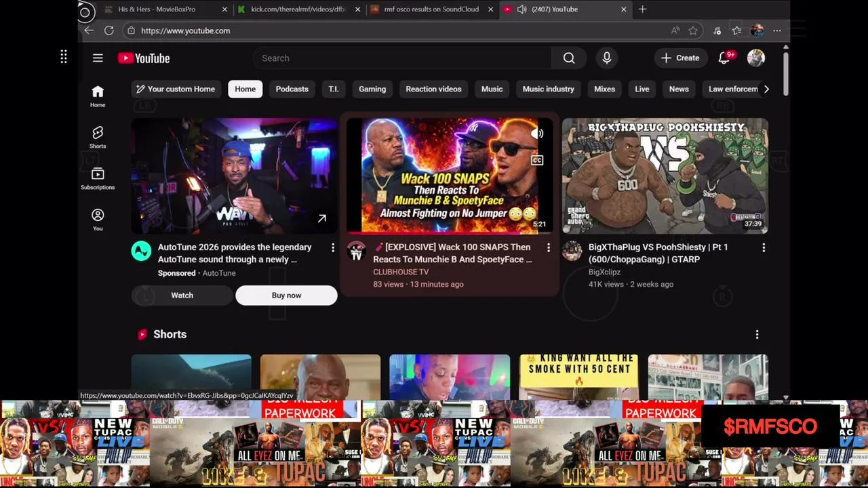Open the YouTube guide hamburger menu
This screenshot has height=488, width=868.
point(98,58)
